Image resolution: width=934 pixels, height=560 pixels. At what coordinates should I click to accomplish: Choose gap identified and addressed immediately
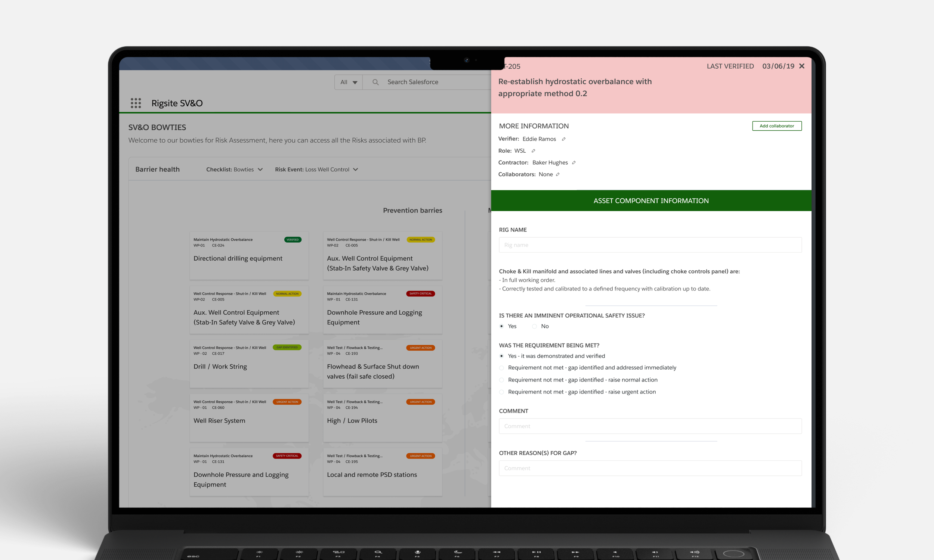pyautogui.click(x=501, y=368)
